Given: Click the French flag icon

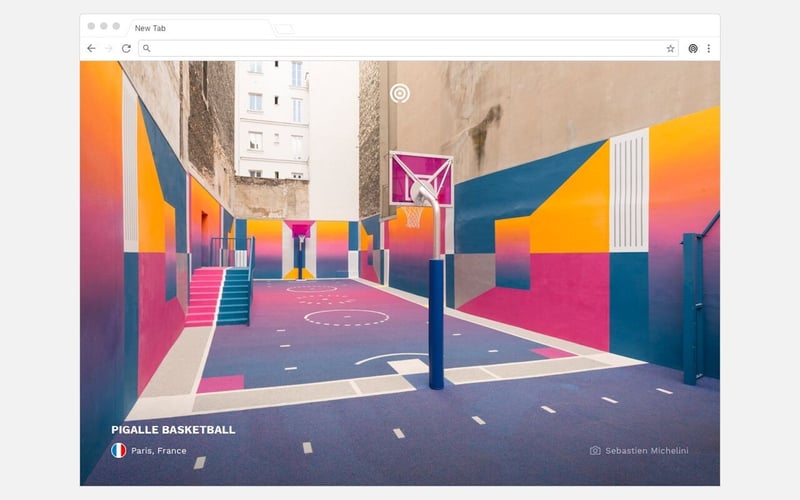Looking at the screenshot, I should [x=118, y=451].
